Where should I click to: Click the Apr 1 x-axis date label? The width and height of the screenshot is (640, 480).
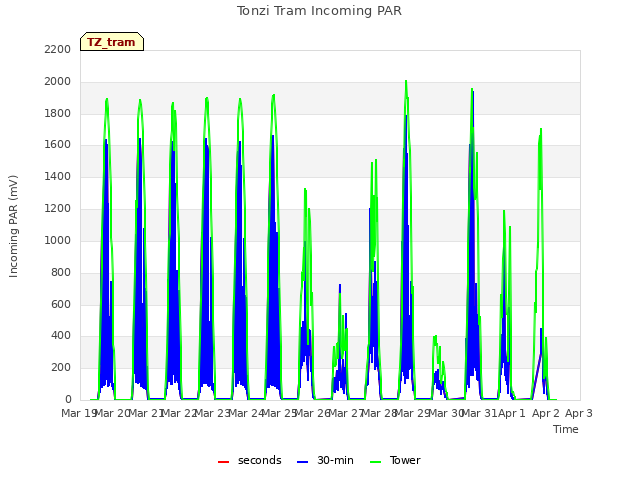click(x=512, y=413)
